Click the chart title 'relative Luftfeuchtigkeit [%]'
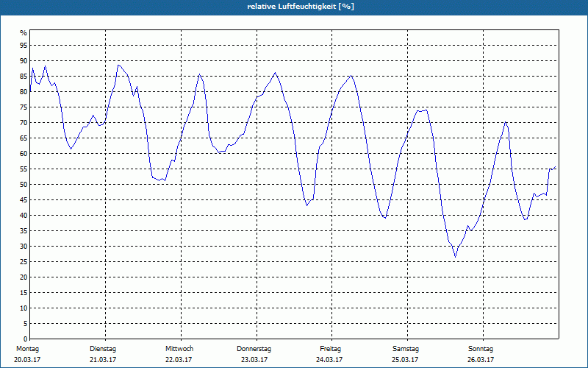The height and width of the screenshot is (368, 588). 301,7
